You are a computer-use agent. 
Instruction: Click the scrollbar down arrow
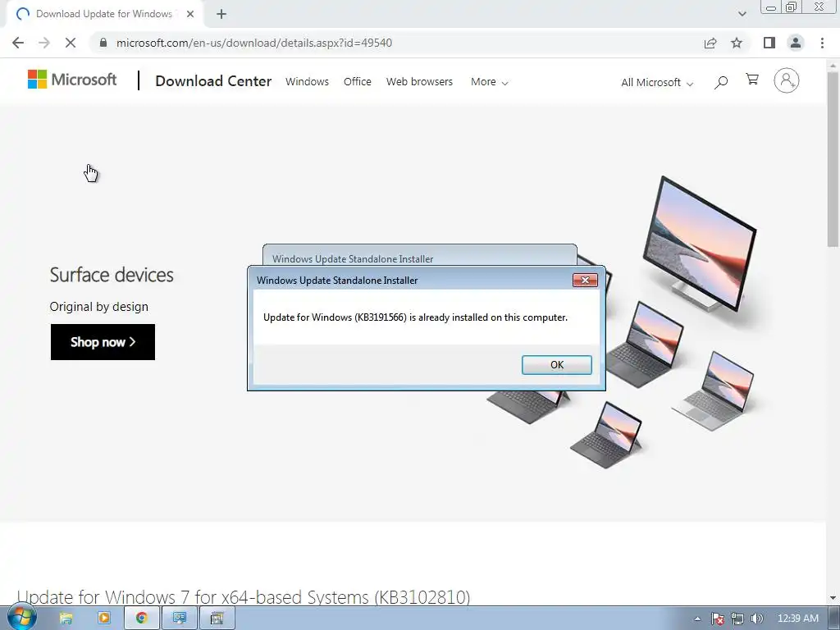pyautogui.click(x=833, y=598)
